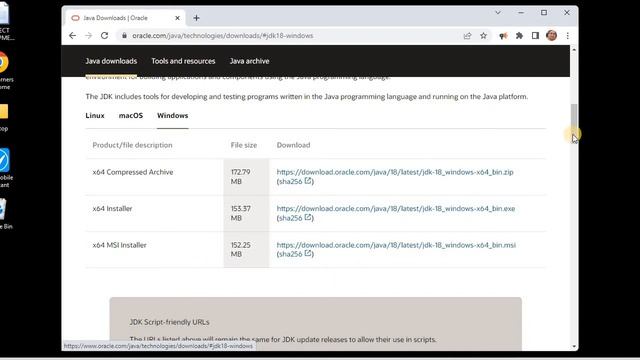
Task: Click the x64 Compressed Archive text
Action: click(x=133, y=172)
